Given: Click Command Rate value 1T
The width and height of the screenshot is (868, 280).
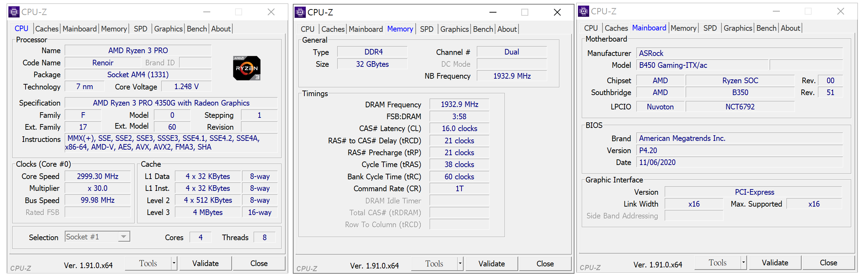Looking at the screenshot, I should pyautogui.click(x=459, y=188).
